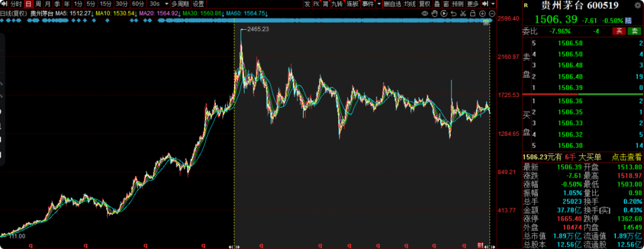Toggle the 连板 indicator
Screen dimensions: 644x249
point(352,4)
